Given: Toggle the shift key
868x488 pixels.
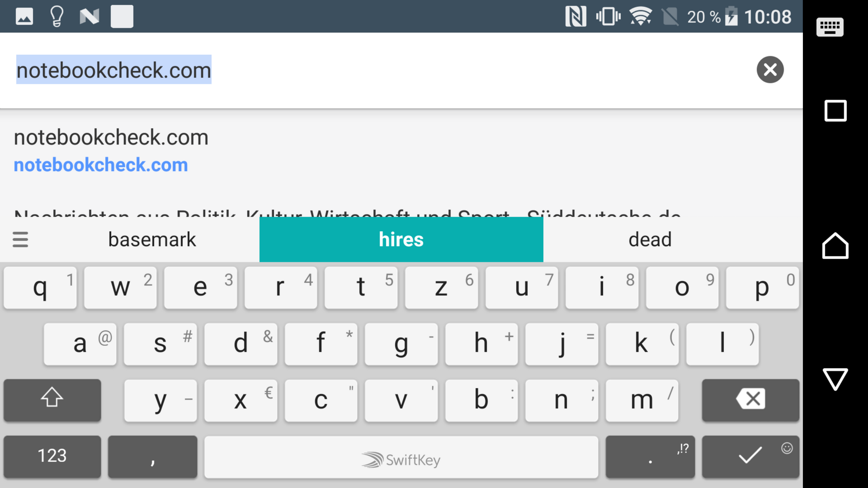Looking at the screenshot, I should tap(52, 399).
